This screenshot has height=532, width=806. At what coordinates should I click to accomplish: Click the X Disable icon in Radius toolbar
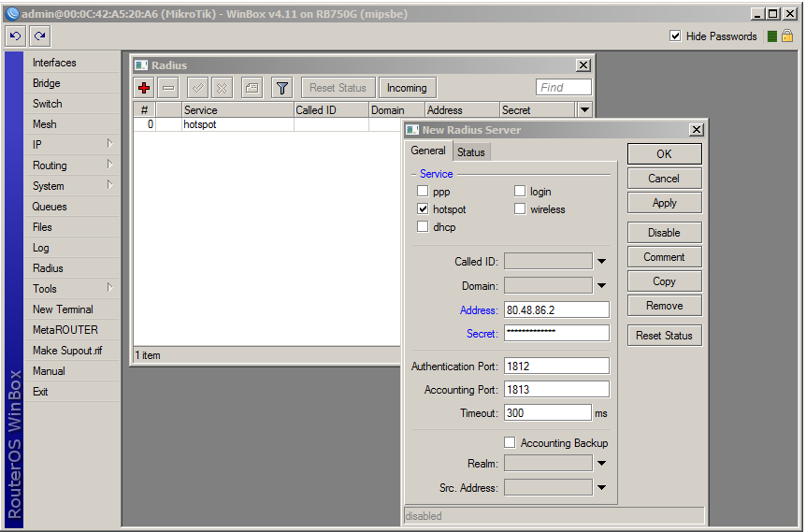click(222, 88)
